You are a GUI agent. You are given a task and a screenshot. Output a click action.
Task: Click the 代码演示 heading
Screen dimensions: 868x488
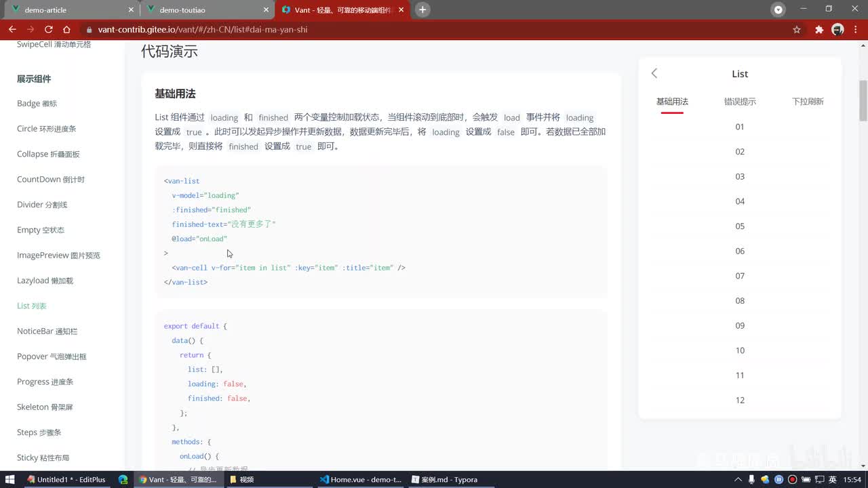point(170,52)
